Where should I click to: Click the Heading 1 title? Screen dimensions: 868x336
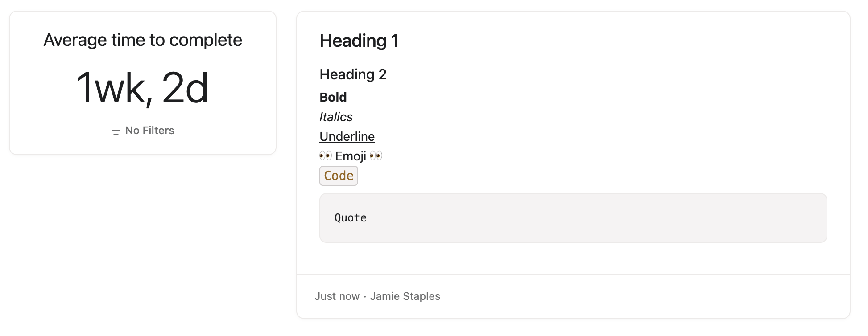(359, 41)
